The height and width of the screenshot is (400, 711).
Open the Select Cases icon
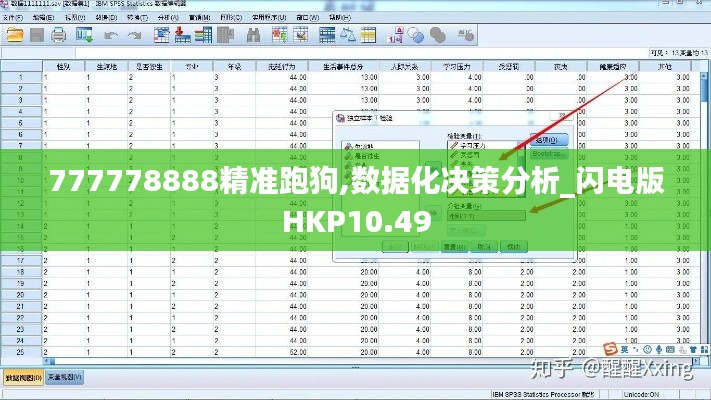[369, 35]
